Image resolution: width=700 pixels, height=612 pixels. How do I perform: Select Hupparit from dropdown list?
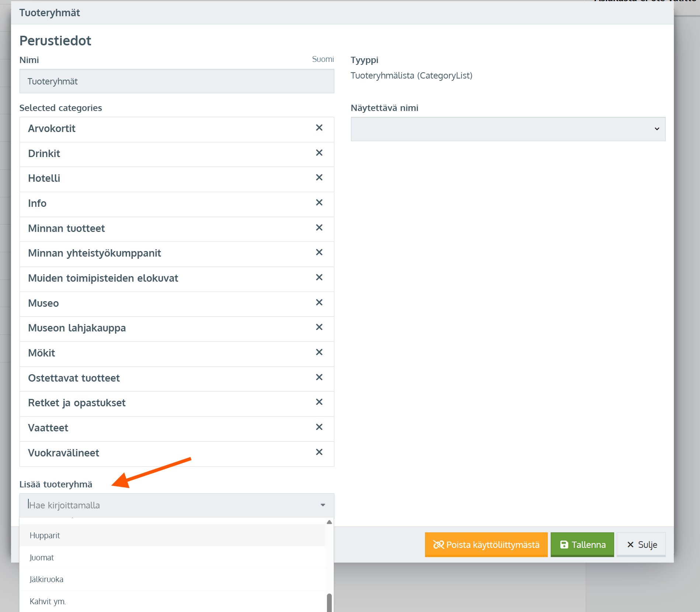pyautogui.click(x=45, y=535)
